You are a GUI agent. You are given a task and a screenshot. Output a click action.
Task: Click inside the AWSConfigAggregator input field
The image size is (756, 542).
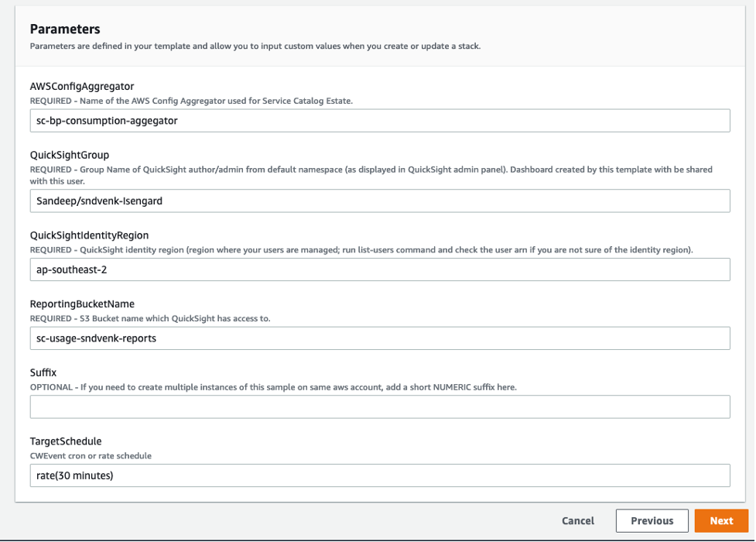coord(379,120)
